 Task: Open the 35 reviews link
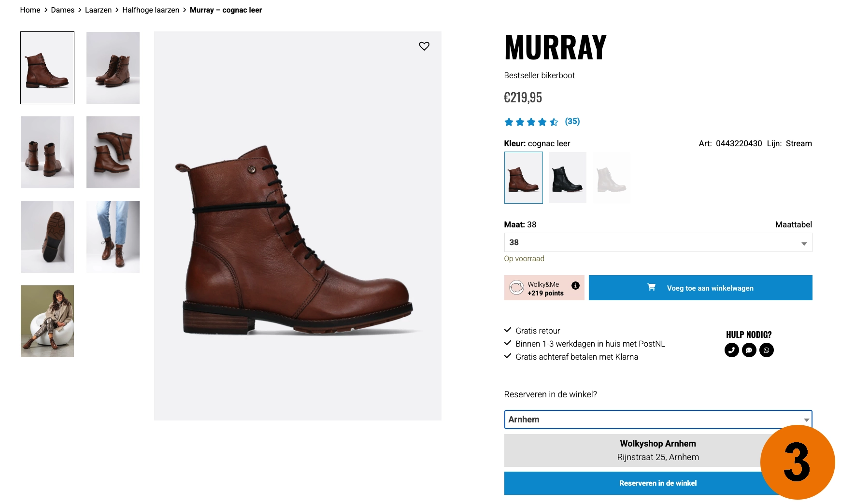(x=572, y=121)
